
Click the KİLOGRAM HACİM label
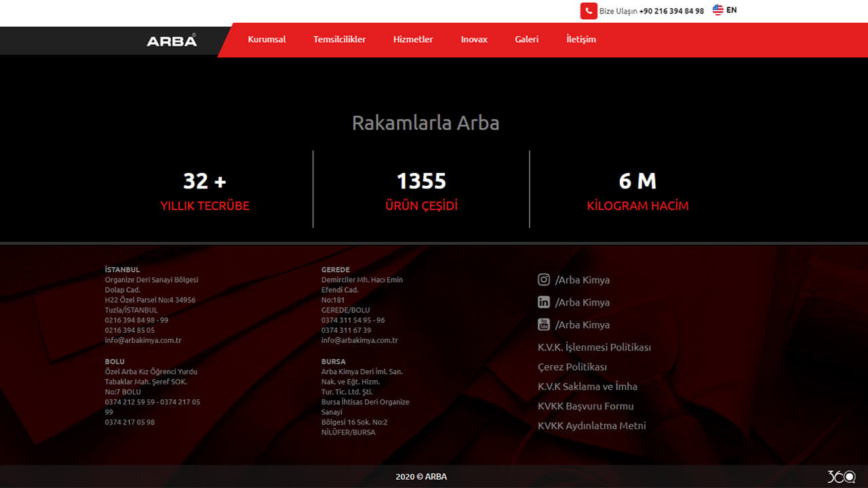637,205
